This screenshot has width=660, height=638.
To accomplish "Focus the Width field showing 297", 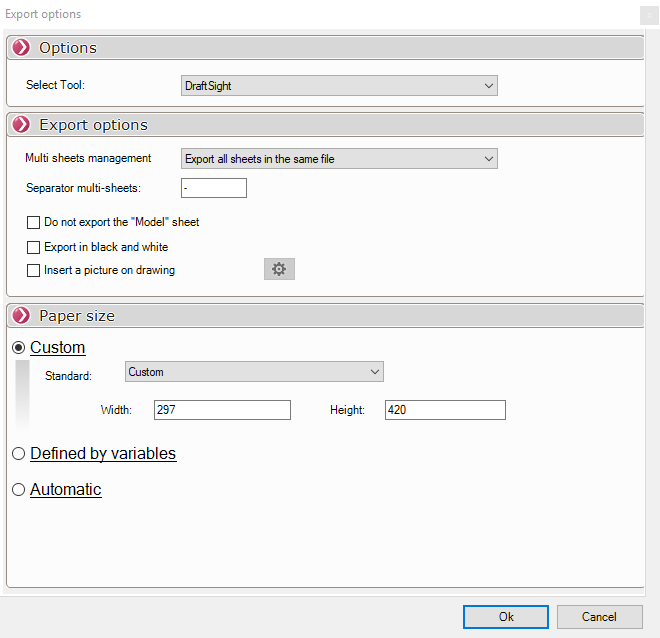I will [222, 410].
